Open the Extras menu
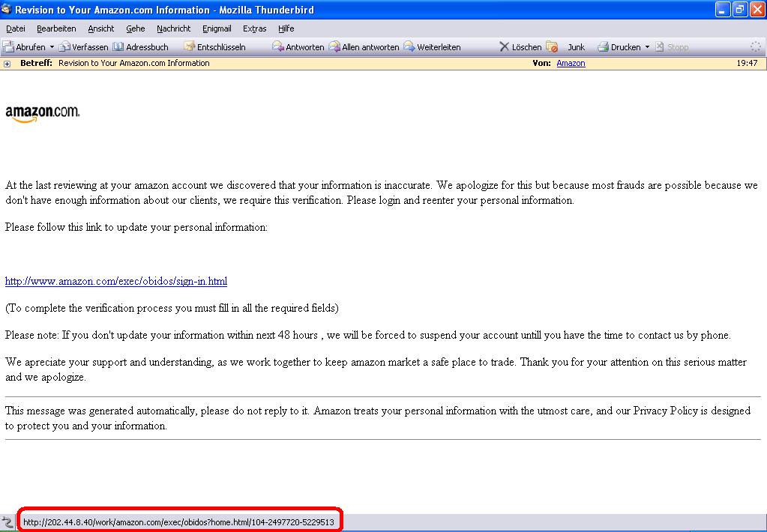This screenshot has width=767, height=532. coord(254,29)
